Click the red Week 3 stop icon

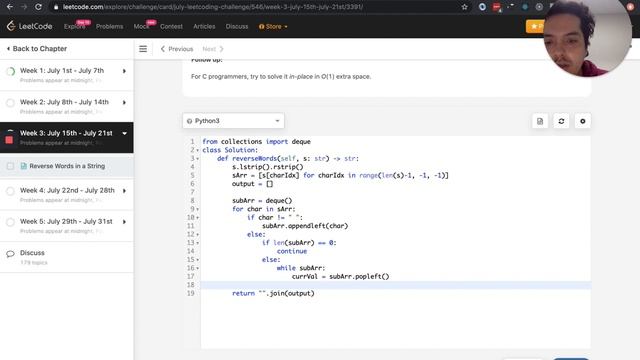point(9,140)
